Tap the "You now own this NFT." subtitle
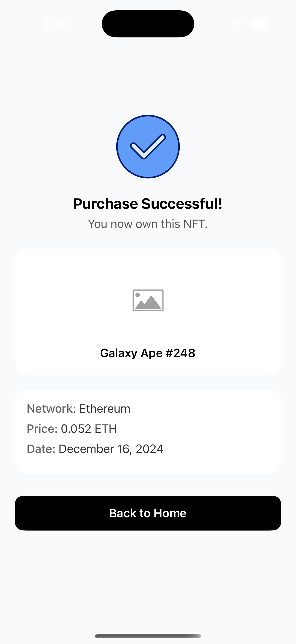 pyautogui.click(x=148, y=224)
